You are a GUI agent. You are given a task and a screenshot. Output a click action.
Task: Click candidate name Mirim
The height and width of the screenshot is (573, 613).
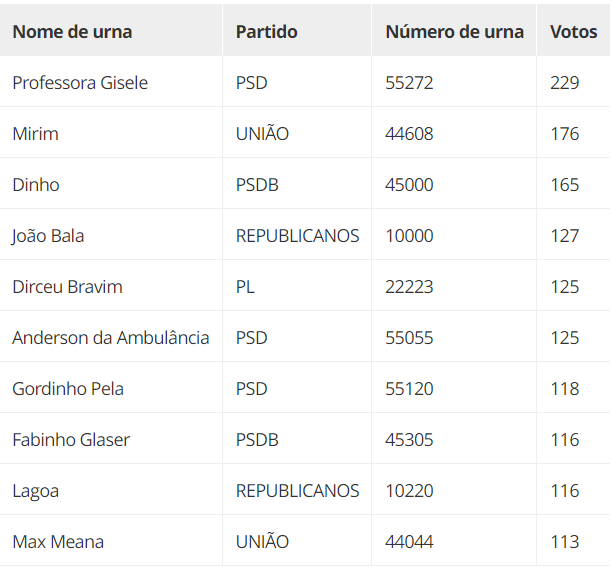[x=35, y=134]
